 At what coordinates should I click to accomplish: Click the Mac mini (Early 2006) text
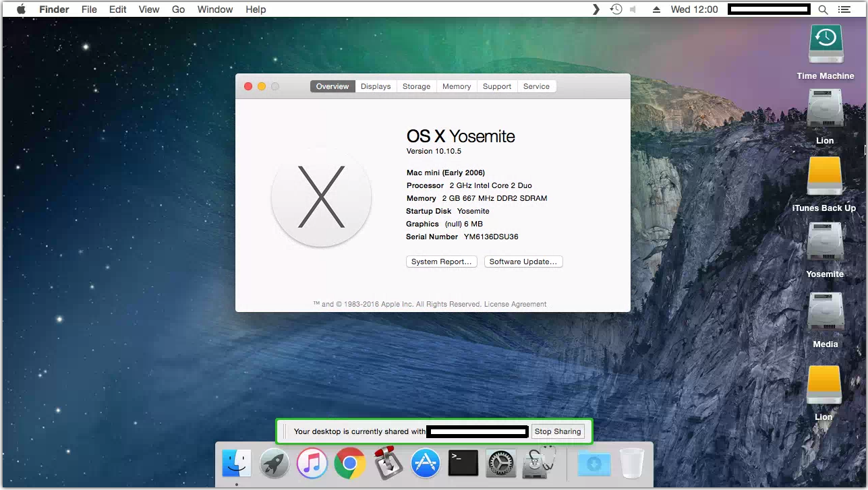446,173
